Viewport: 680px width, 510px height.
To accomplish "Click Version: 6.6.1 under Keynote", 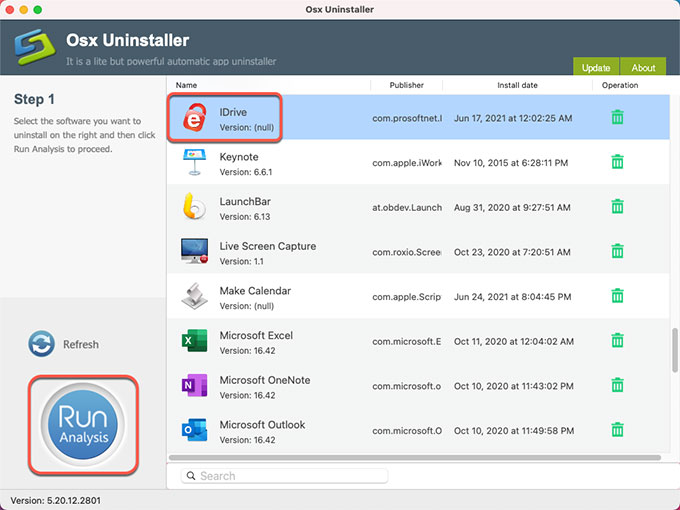I will [x=246, y=172].
